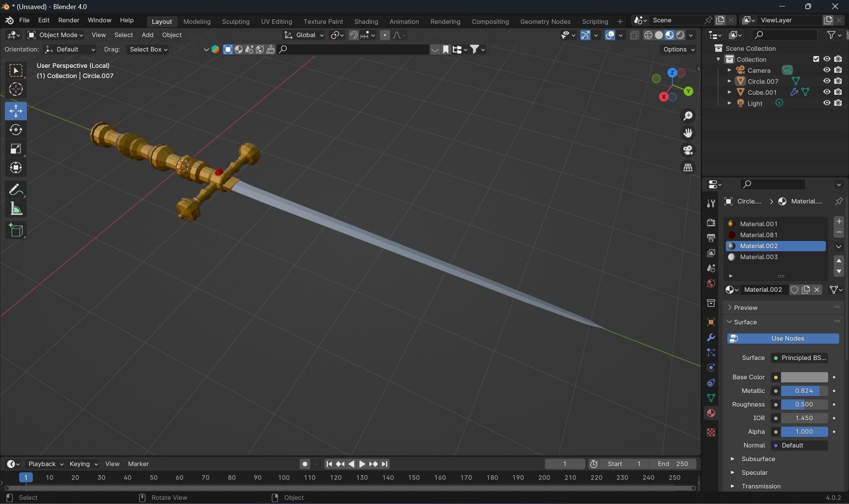Remove the selected material slot
Image resolution: width=849 pixels, height=504 pixels.
click(839, 232)
